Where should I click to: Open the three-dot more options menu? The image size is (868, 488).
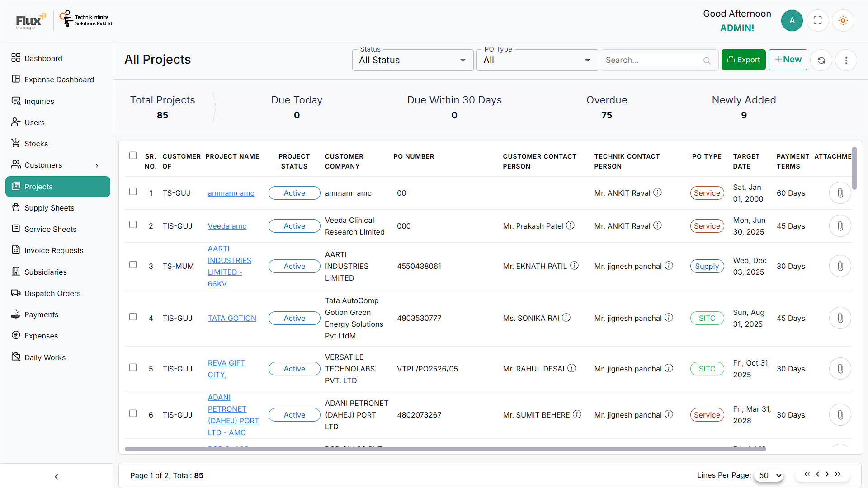point(846,60)
